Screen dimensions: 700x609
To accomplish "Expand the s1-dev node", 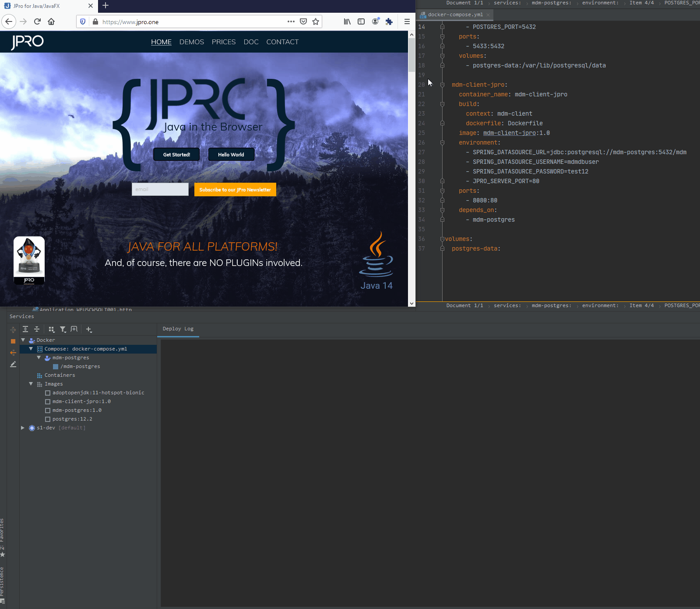I will click(x=23, y=428).
